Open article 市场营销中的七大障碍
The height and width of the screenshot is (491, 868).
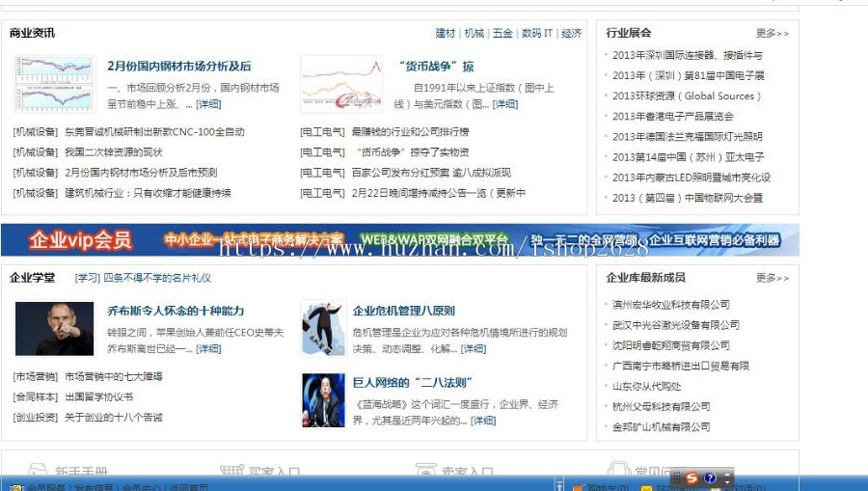tap(114, 376)
